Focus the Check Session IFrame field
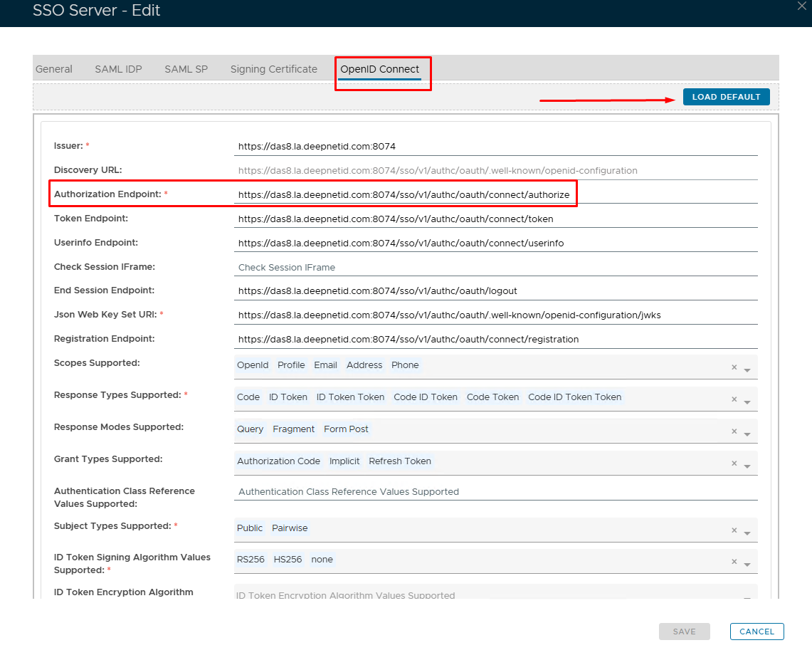Image resolution: width=812 pixels, height=660 pixels. click(495, 268)
